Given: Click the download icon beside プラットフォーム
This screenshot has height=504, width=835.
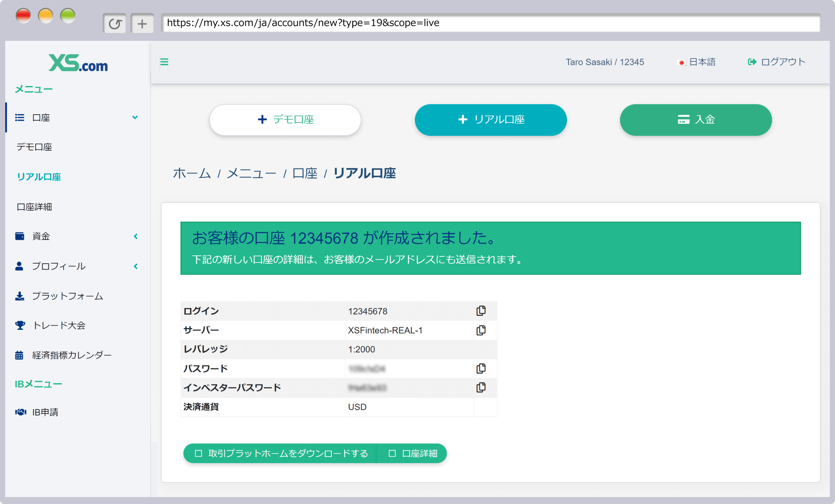Looking at the screenshot, I should (x=20, y=296).
